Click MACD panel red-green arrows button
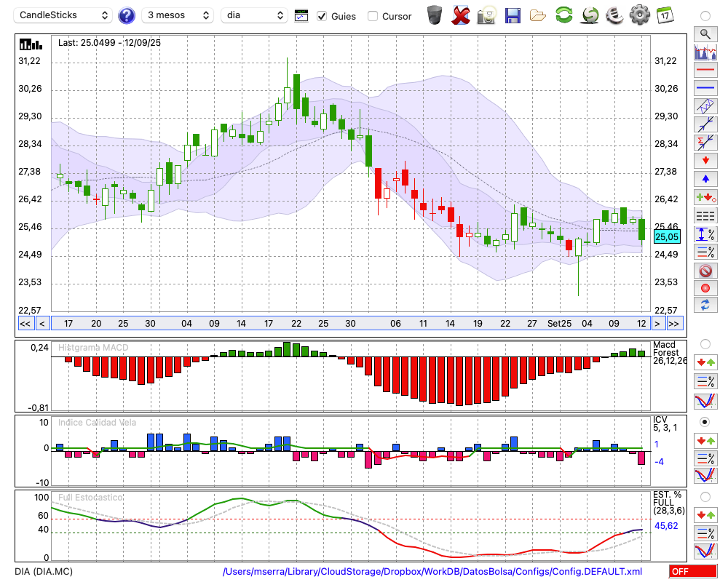Image resolution: width=728 pixels, height=582 pixels. coord(705,362)
